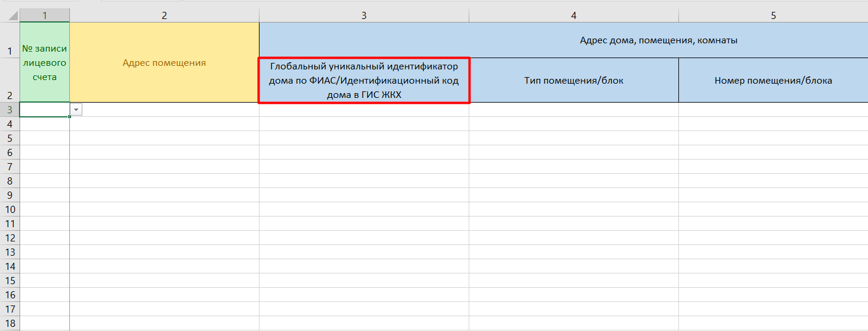
Task: Select row header 7
Action: 9,167
